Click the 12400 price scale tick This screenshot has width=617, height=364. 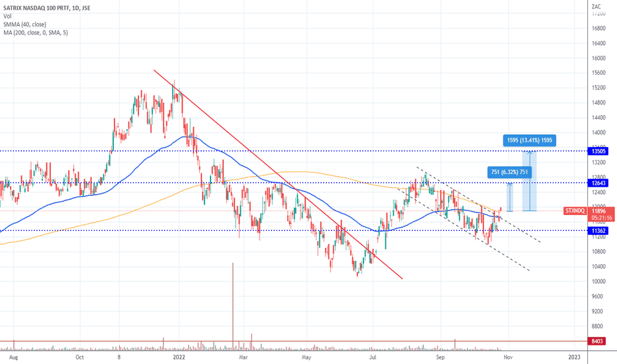pos(598,193)
